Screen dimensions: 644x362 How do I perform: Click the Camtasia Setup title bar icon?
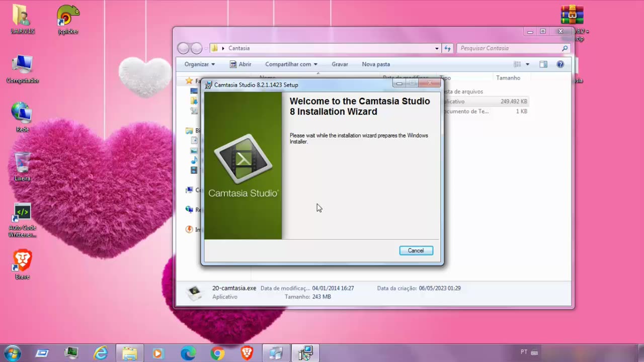(x=208, y=85)
